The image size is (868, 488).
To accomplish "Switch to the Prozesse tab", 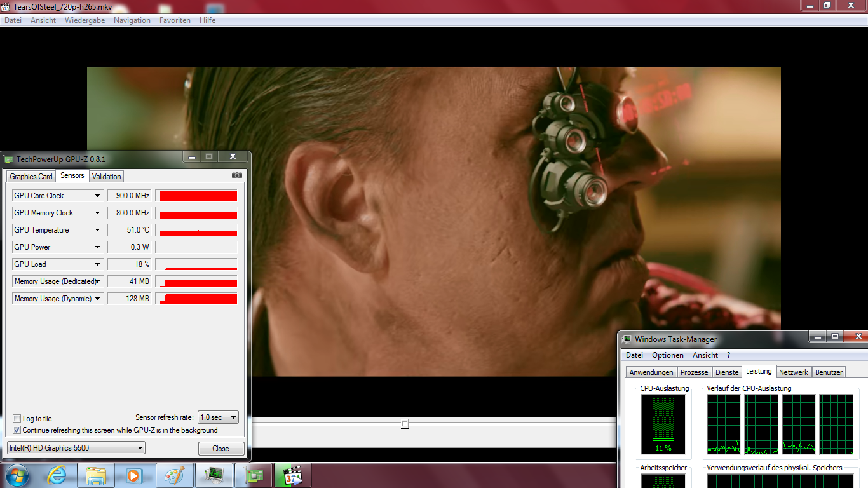I will (694, 372).
